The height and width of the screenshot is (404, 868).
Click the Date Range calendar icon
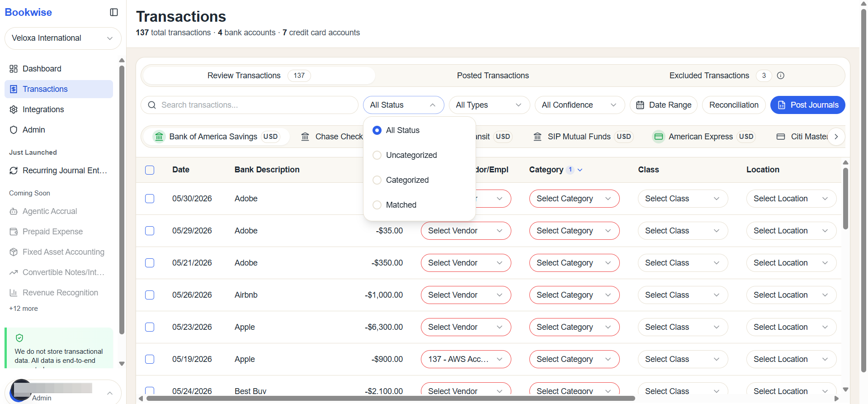pyautogui.click(x=640, y=105)
